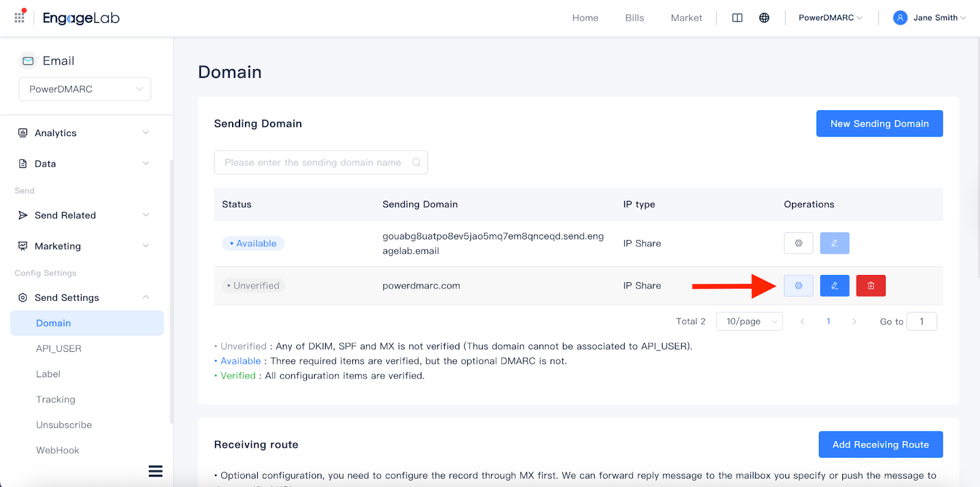Edit the engagelab.email sending domain
The height and width of the screenshot is (487, 980).
[835, 243]
